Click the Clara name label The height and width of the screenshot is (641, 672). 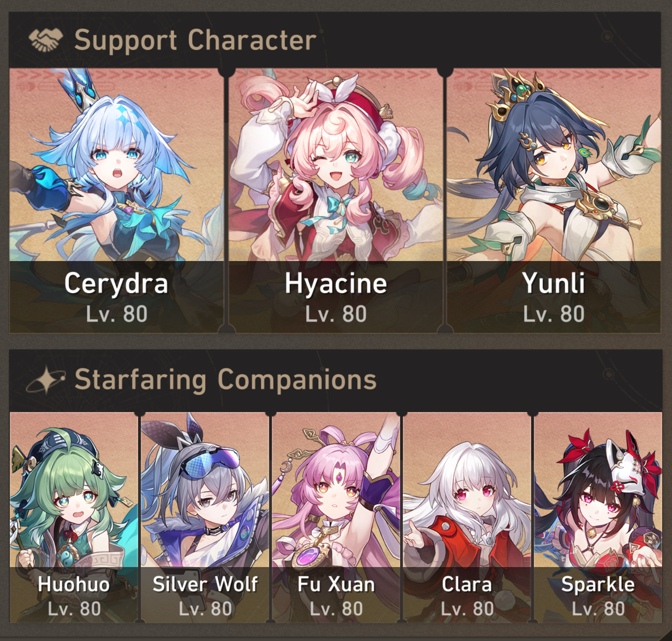[x=467, y=584]
